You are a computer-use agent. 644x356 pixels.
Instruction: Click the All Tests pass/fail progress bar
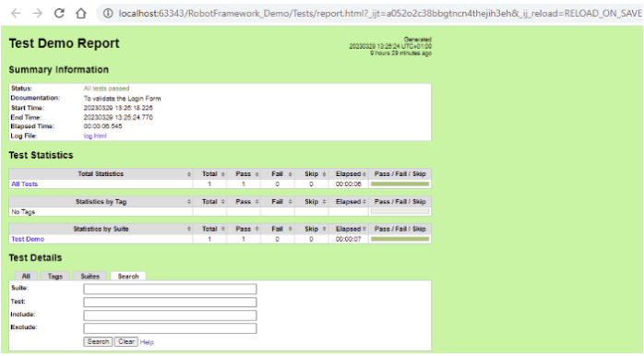tap(400, 184)
